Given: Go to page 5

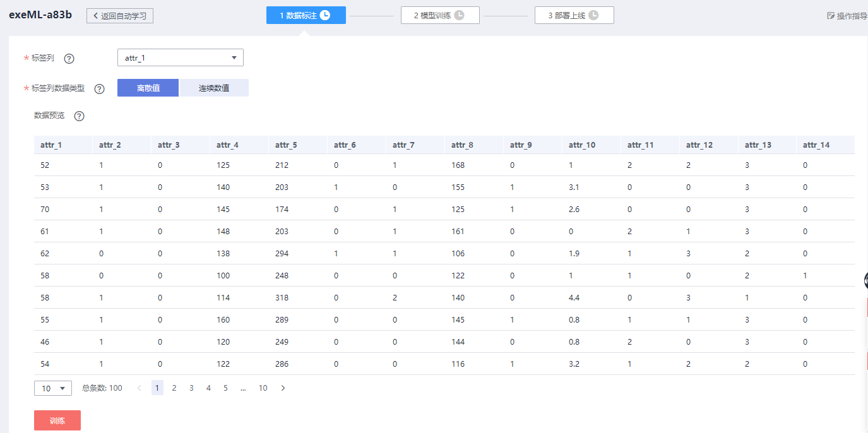Looking at the screenshot, I should click(x=225, y=388).
